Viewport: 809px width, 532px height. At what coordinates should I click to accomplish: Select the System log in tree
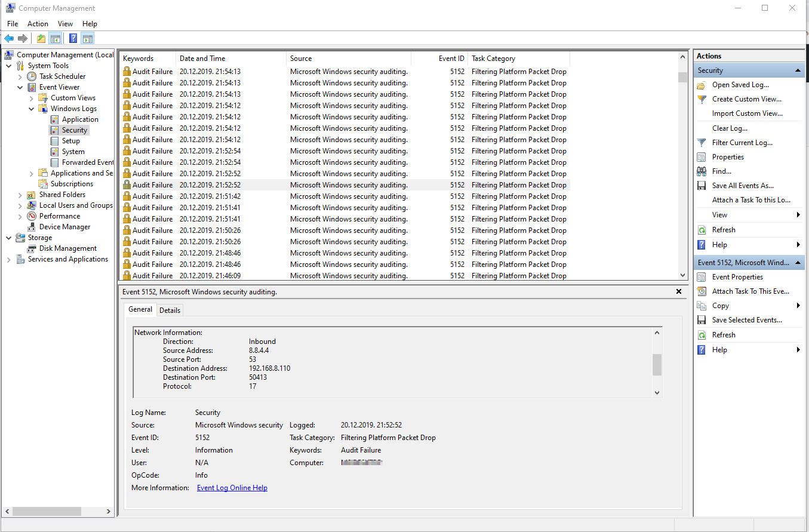73,152
